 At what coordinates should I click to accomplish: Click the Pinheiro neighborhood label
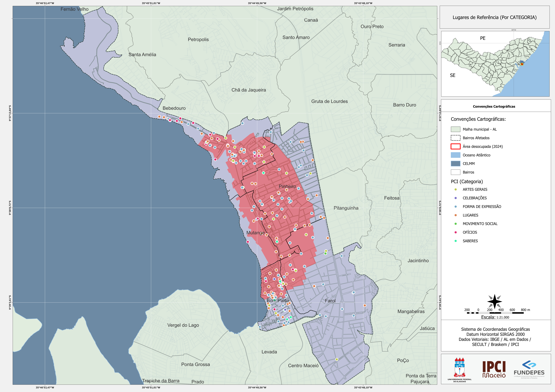point(287,186)
